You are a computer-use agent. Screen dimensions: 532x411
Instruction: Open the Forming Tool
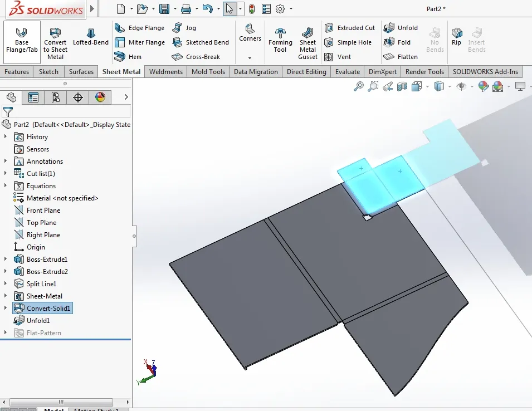click(x=280, y=41)
